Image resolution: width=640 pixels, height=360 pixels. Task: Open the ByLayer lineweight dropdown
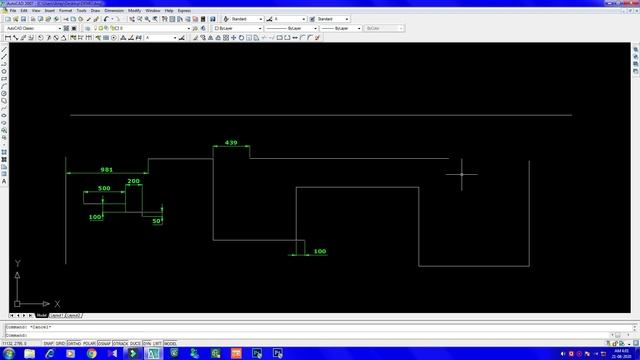[x=341, y=28]
